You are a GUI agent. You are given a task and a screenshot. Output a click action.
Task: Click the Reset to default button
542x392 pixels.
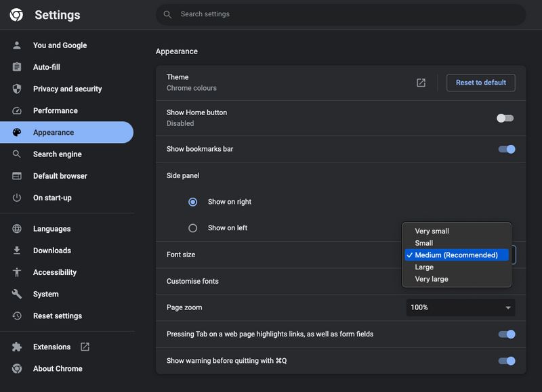pos(481,83)
